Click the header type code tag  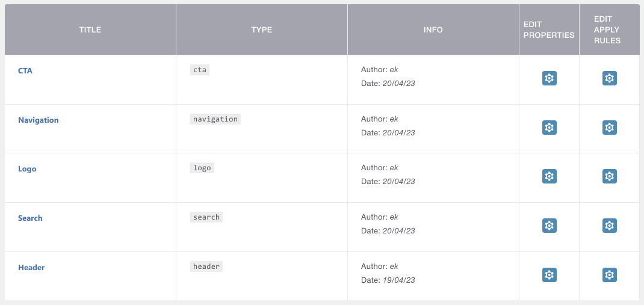(x=206, y=266)
